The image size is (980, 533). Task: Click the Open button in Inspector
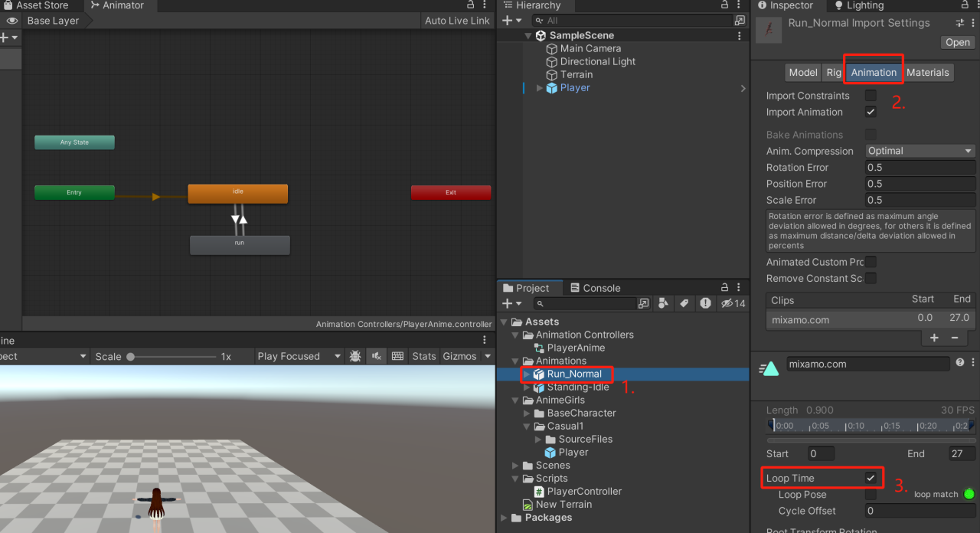point(958,42)
